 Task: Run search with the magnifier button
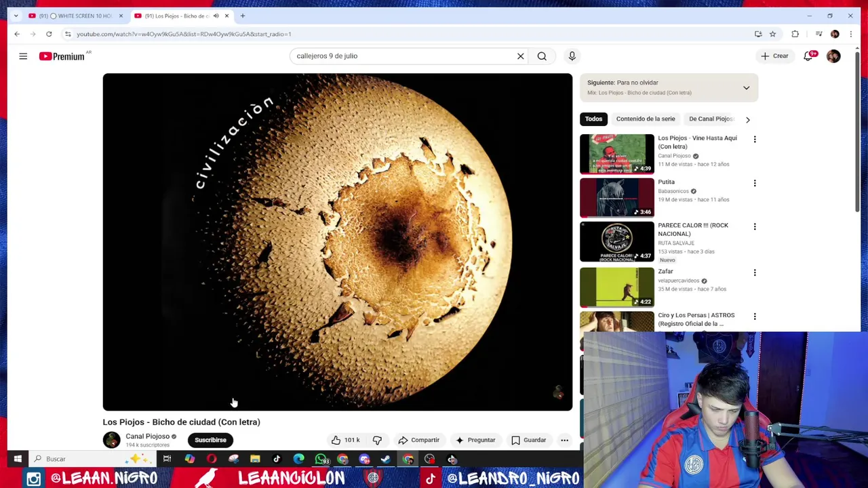coord(542,56)
